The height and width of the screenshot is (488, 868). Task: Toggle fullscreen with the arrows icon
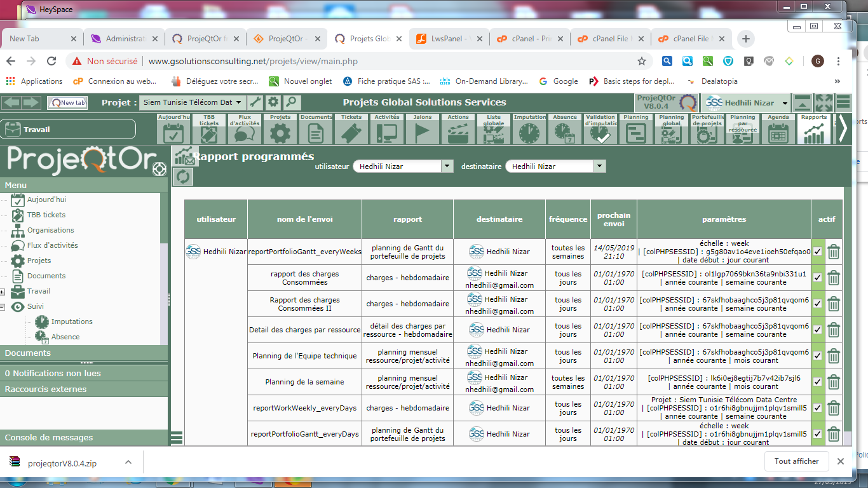tap(824, 102)
